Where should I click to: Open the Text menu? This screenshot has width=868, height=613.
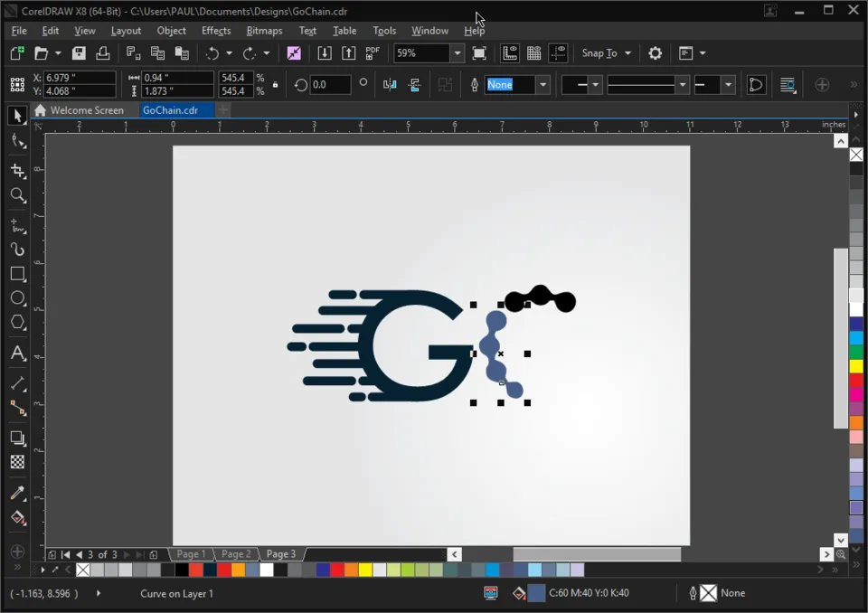[307, 31]
